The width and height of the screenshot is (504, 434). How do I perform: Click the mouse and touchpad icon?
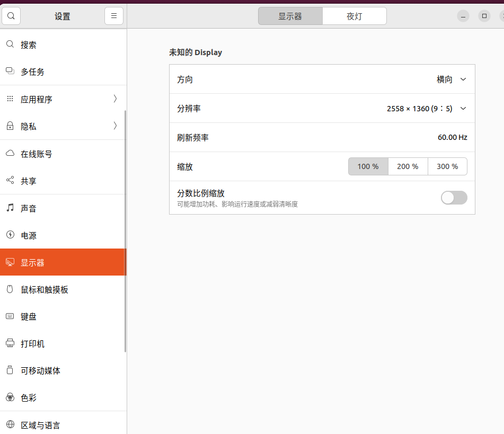point(10,289)
